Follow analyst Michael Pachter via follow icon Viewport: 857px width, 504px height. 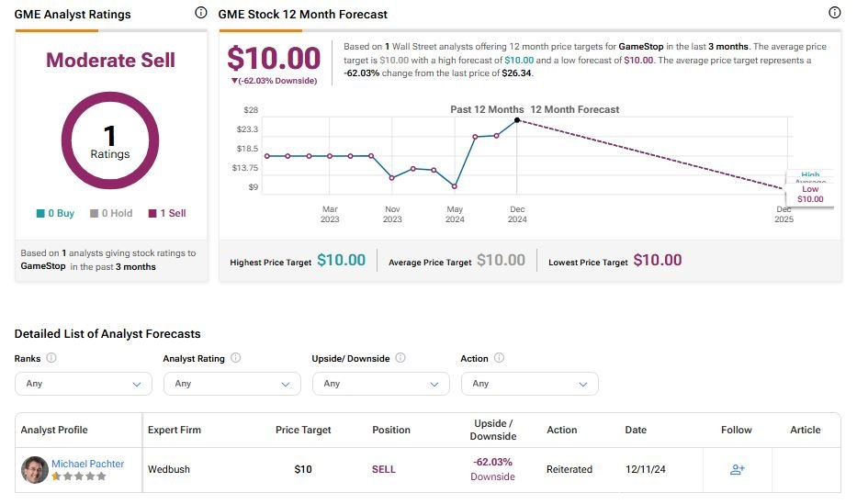tap(737, 469)
